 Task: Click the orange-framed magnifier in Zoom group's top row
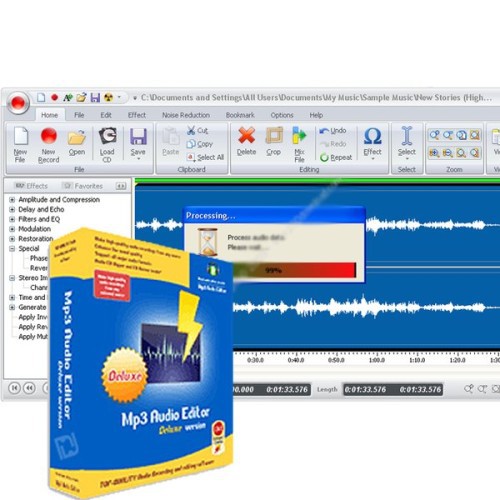(475, 135)
